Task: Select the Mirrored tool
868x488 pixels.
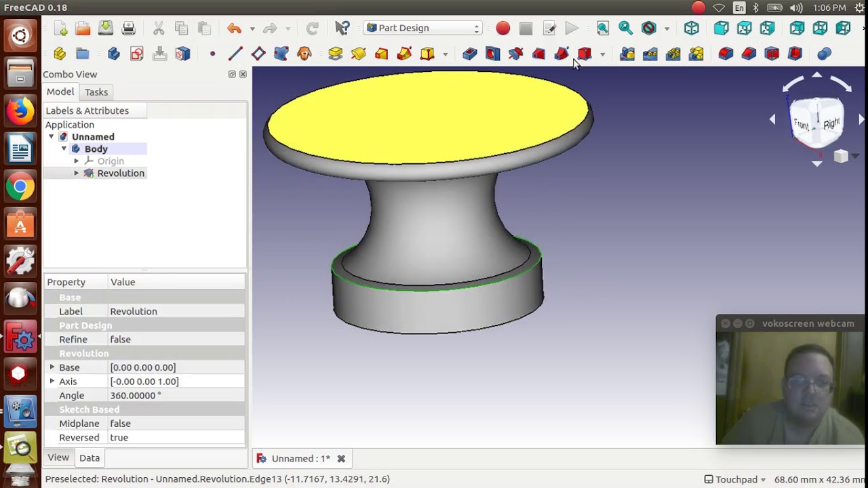Action: [627, 54]
